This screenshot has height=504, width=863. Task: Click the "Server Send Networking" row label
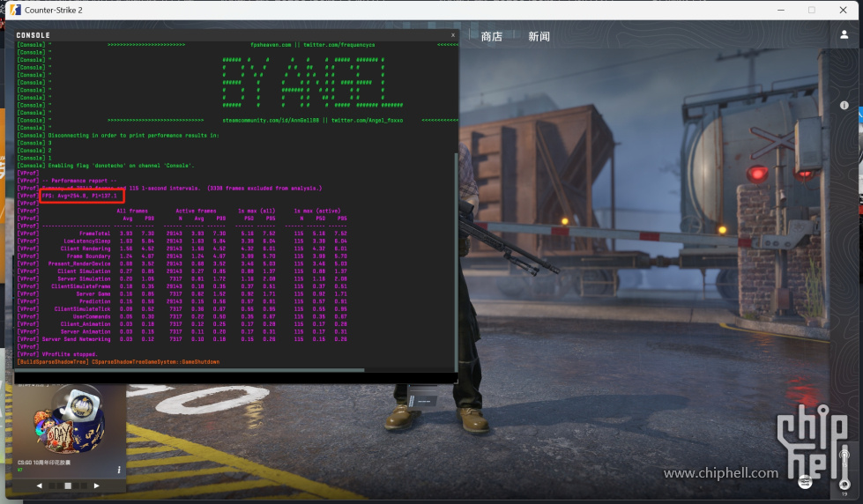pos(76,339)
